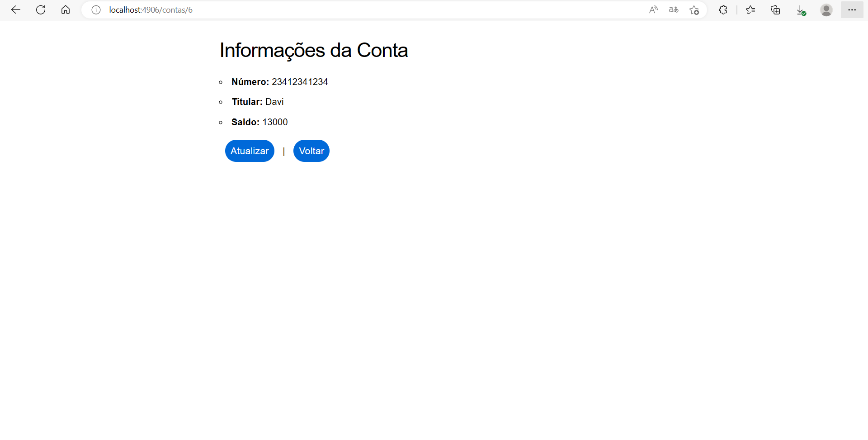The width and height of the screenshot is (868, 440).
Task: Open the browser profile menu
Action: 826,10
